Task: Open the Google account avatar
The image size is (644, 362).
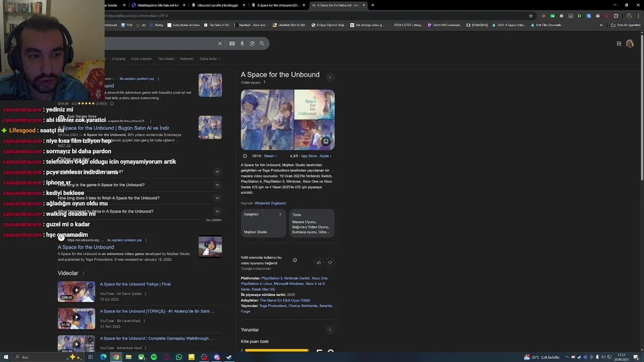Action: [x=629, y=44]
